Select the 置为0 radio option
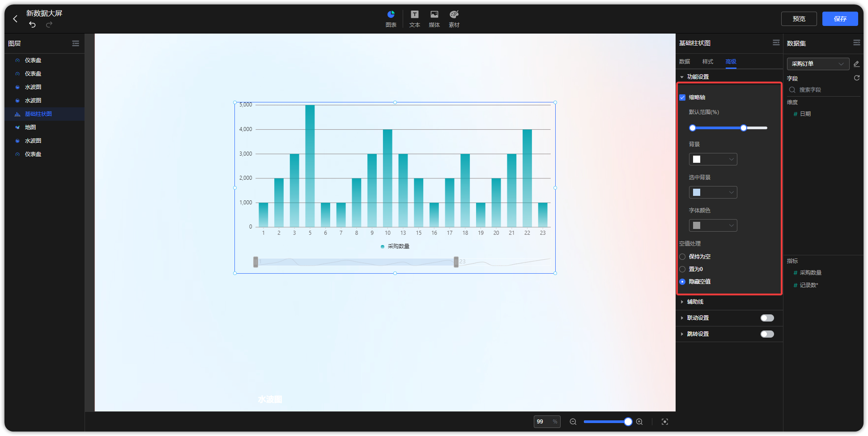This screenshot has height=436, width=868. [x=682, y=269]
